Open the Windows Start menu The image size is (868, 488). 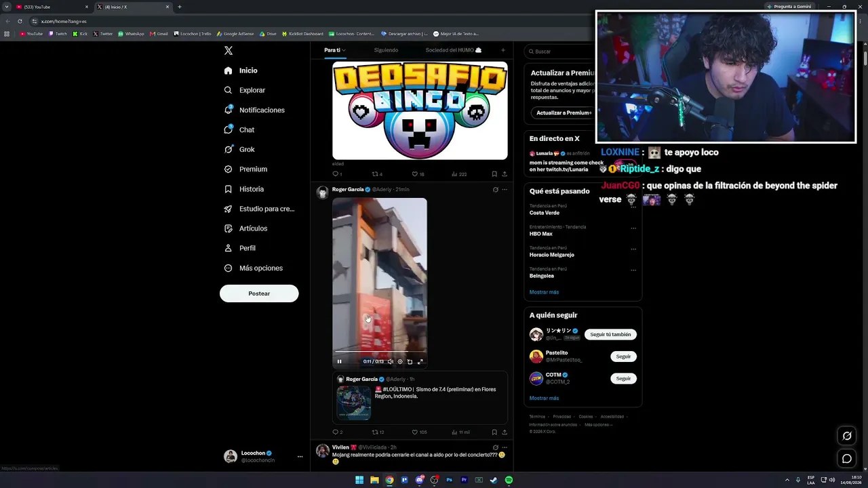pos(359,481)
